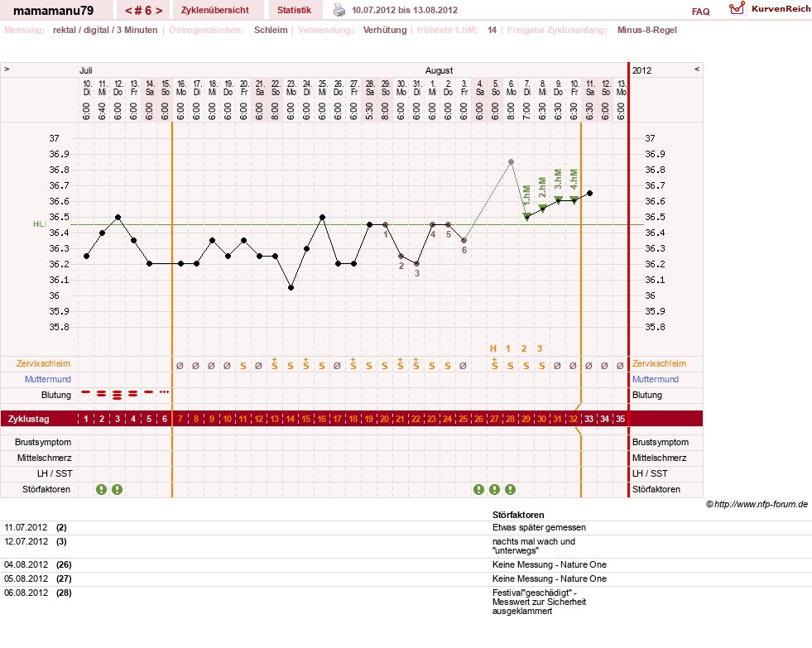The height and width of the screenshot is (648, 812).
Task: Click note 'Festival"geschädigt"' for 06.08.2012
Action: 539,602
